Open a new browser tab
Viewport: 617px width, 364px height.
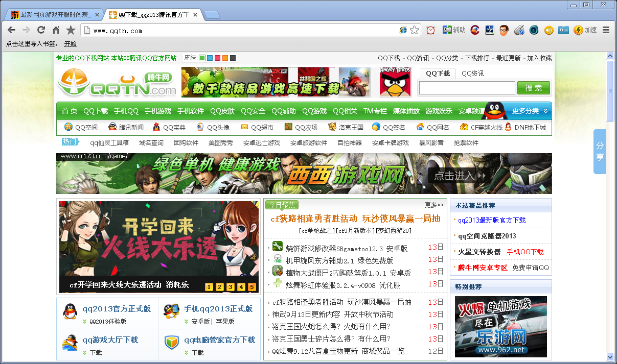(x=212, y=15)
